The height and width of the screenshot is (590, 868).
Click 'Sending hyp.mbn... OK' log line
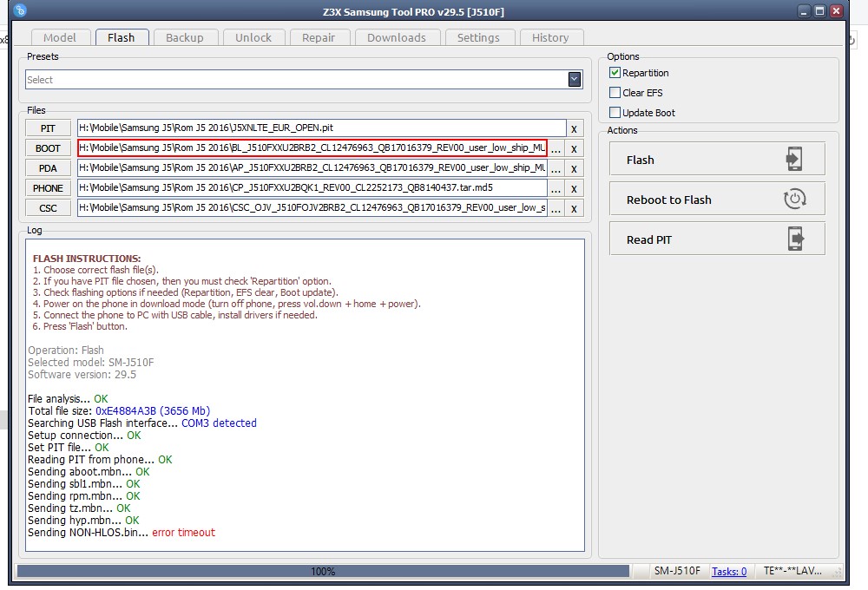[83, 521]
